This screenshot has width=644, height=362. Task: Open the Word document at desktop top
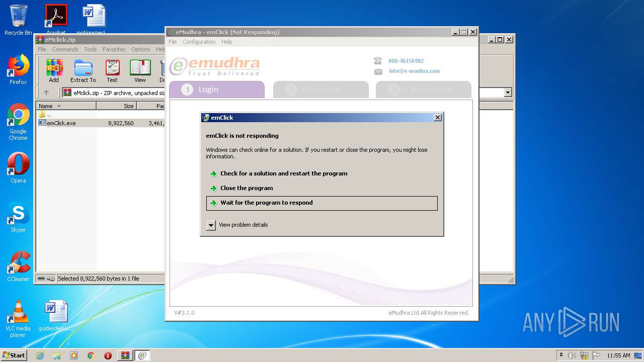pyautogui.click(x=94, y=19)
